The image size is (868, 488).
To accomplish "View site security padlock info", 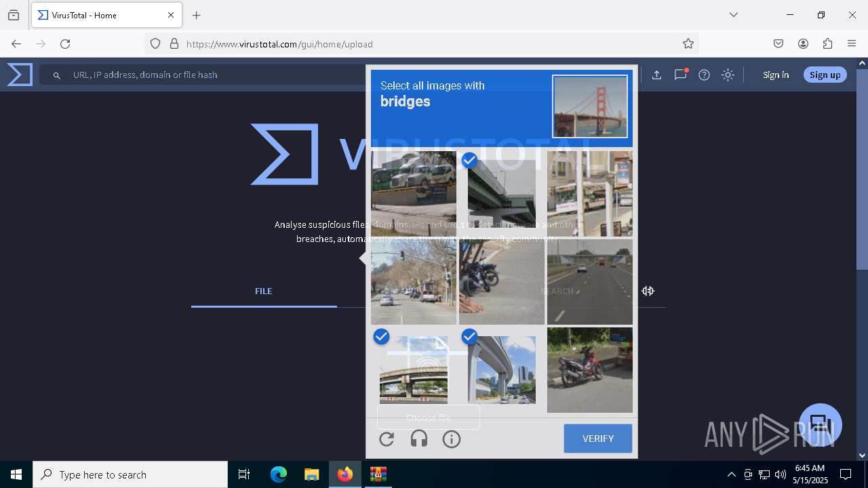I will click(x=174, y=44).
